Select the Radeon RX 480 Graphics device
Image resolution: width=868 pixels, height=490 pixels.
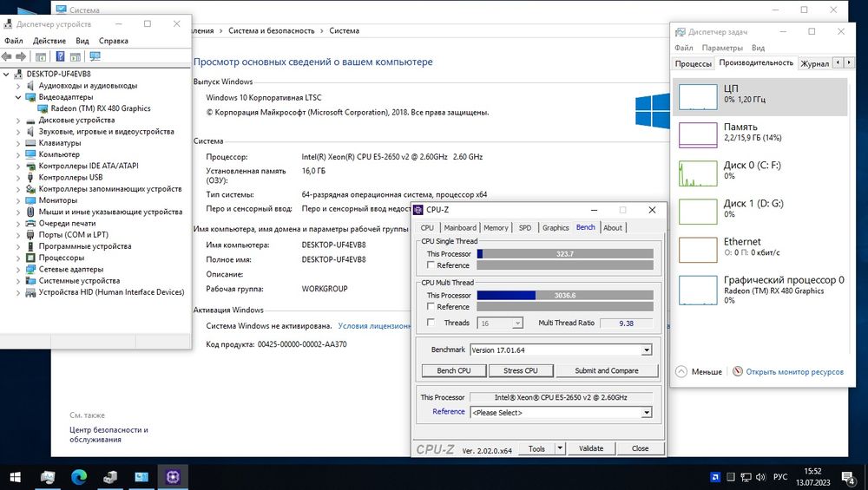100,108
